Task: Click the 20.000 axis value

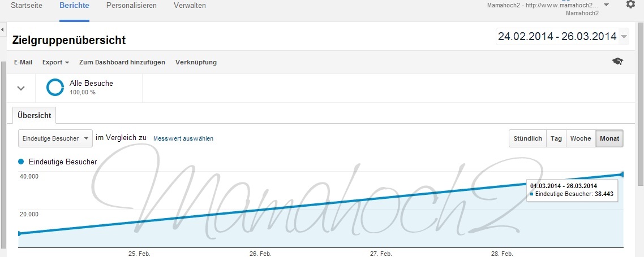Action: [29, 214]
